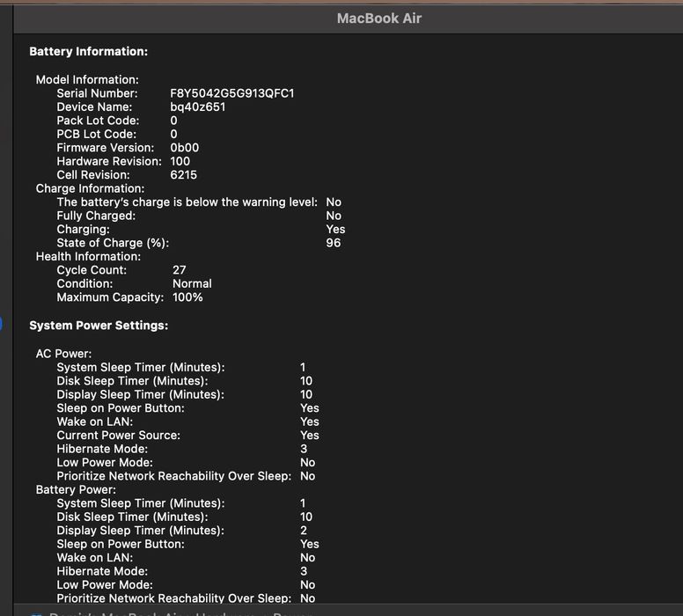This screenshot has width=683, height=616.
Task: Click the Charge Information label
Action: click(x=90, y=188)
